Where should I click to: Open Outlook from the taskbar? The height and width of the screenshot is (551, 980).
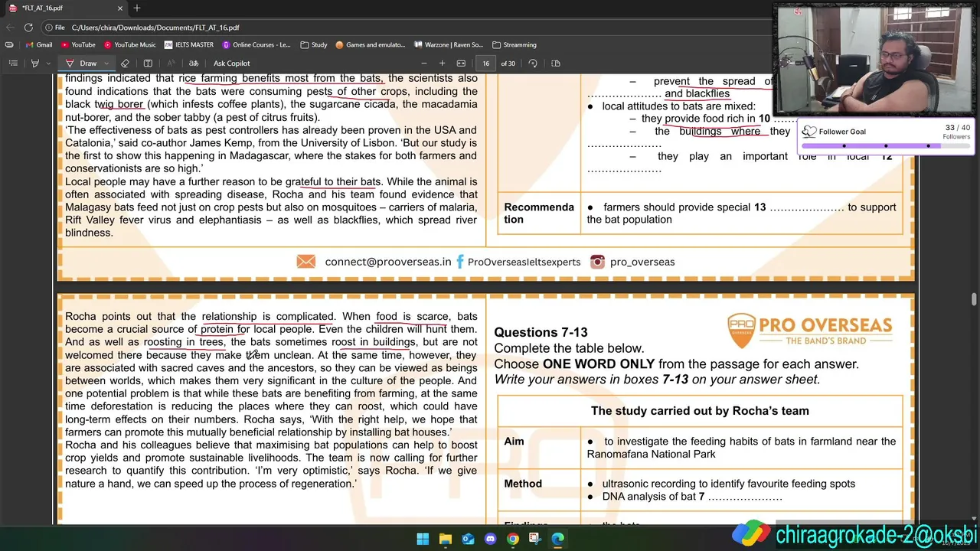(x=468, y=540)
